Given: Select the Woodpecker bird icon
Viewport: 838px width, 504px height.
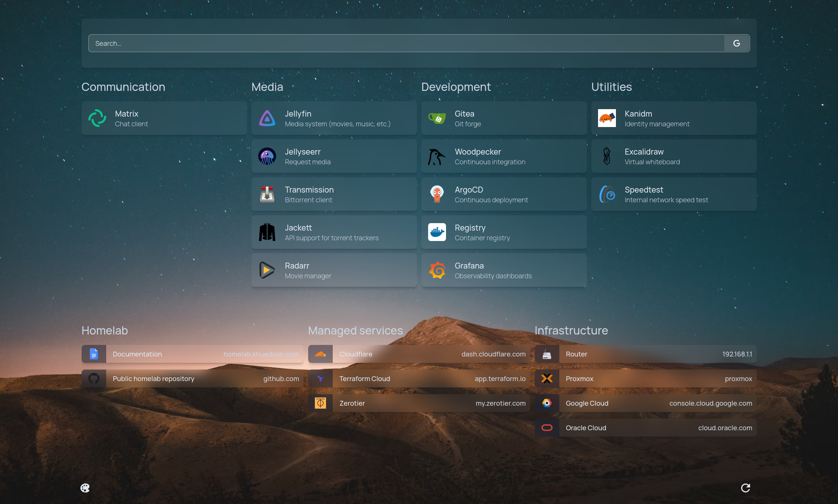Looking at the screenshot, I should pos(437,156).
